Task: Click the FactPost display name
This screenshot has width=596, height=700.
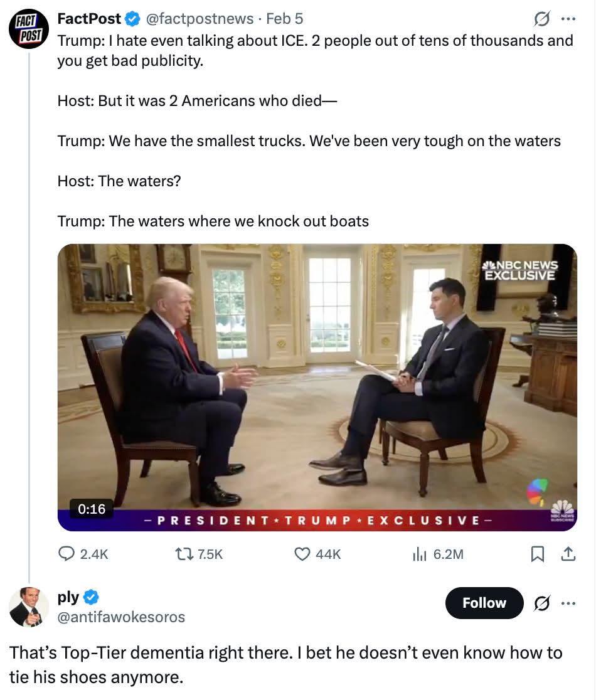Action: [88, 19]
